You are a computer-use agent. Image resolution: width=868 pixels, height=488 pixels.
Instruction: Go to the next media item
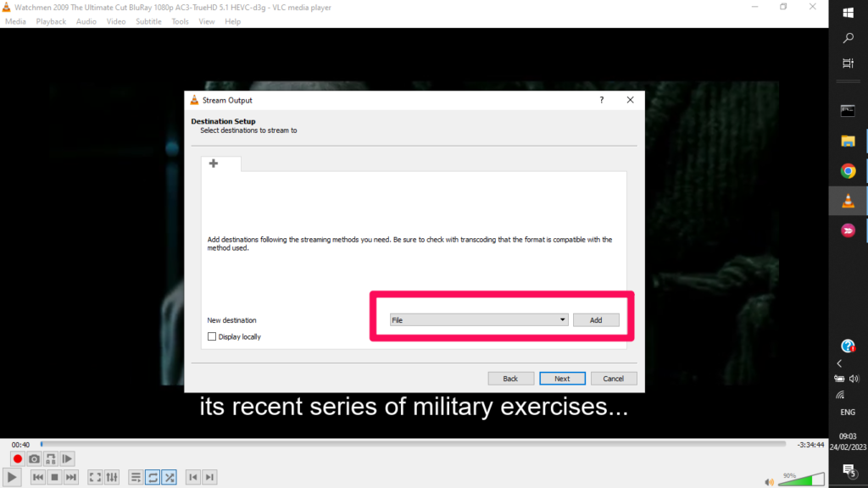point(71,477)
